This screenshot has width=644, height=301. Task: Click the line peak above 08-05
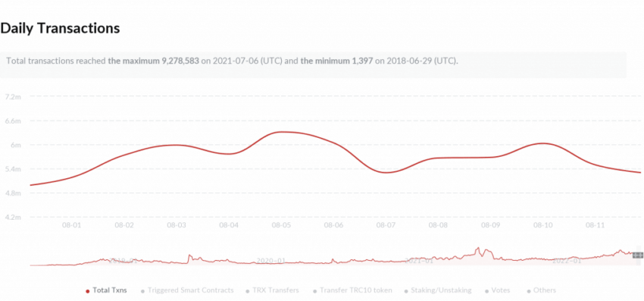coord(283,132)
